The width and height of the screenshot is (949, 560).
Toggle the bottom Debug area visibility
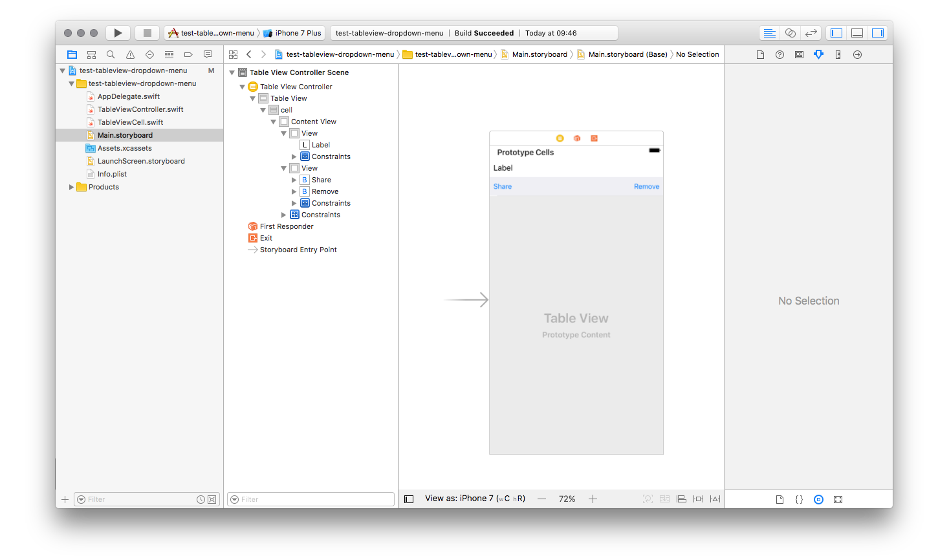[x=857, y=33]
